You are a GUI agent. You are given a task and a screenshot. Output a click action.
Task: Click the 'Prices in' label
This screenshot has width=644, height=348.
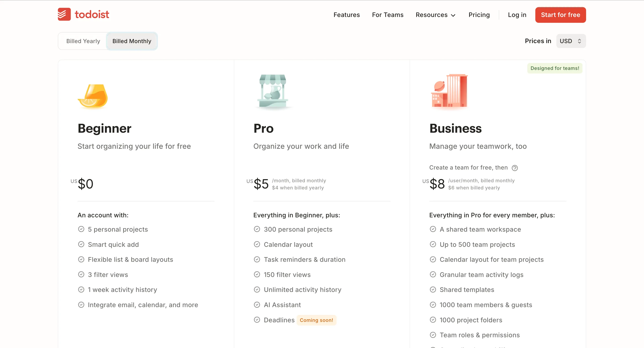point(538,41)
